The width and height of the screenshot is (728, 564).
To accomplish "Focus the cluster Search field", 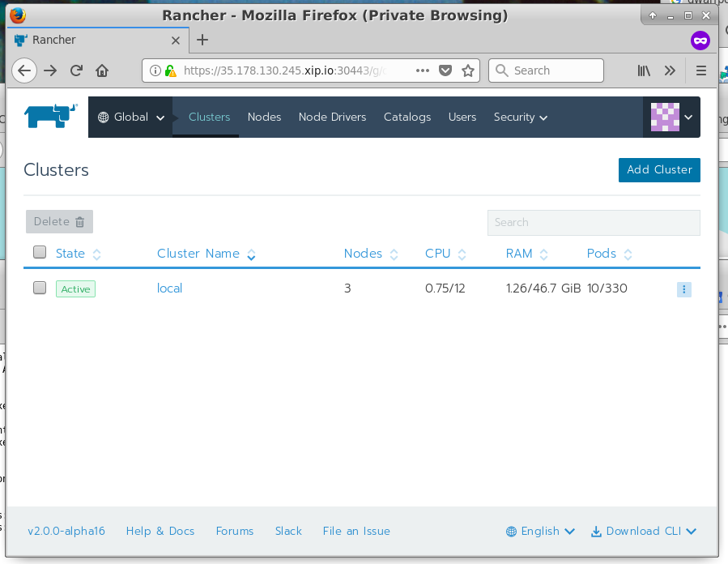I will 594,223.
